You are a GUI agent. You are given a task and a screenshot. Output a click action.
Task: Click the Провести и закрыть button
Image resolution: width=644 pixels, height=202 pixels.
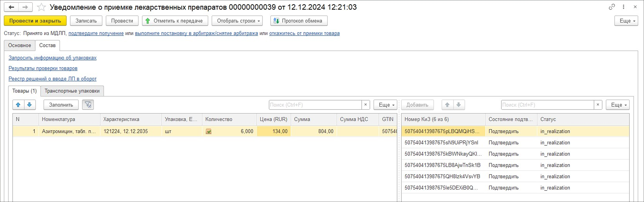[35, 21]
